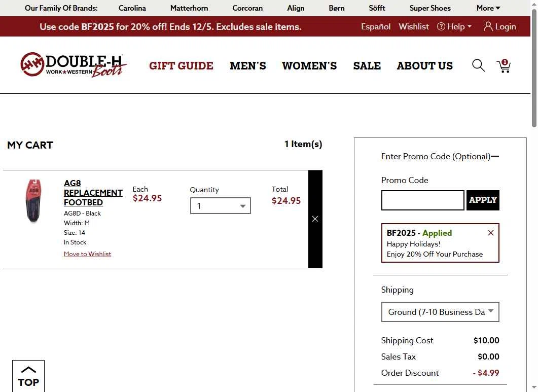Click the '1 Item(s)' cart count text
This screenshot has width=538, height=392.
click(303, 144)
